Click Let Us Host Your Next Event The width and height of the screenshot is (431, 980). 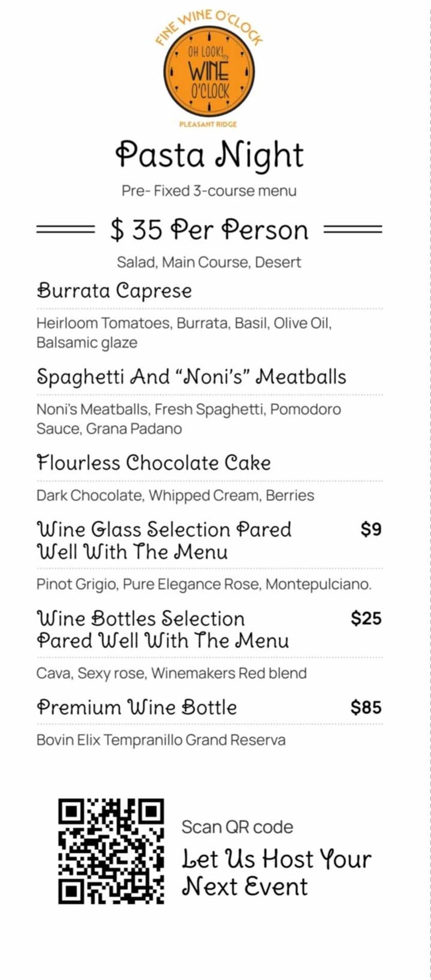tap(276, 872)
